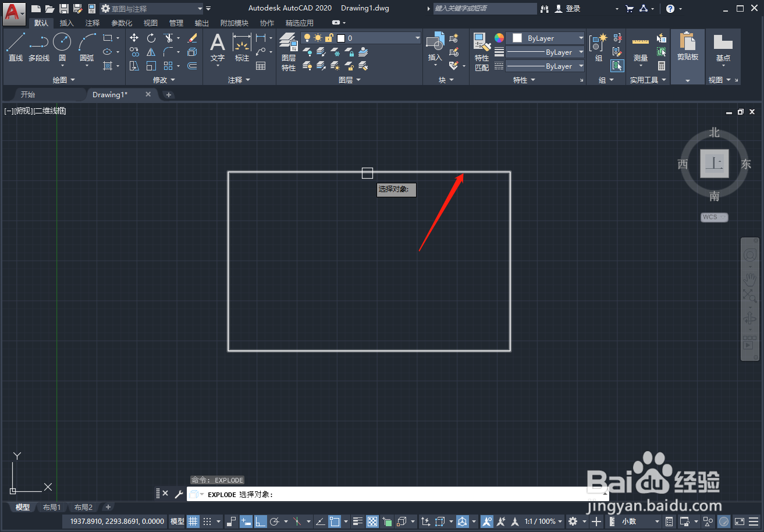This screenshot has width=764, height=532.
Task: Switch to the 插入 ribbon tab
Action: (x=67, y=23)
